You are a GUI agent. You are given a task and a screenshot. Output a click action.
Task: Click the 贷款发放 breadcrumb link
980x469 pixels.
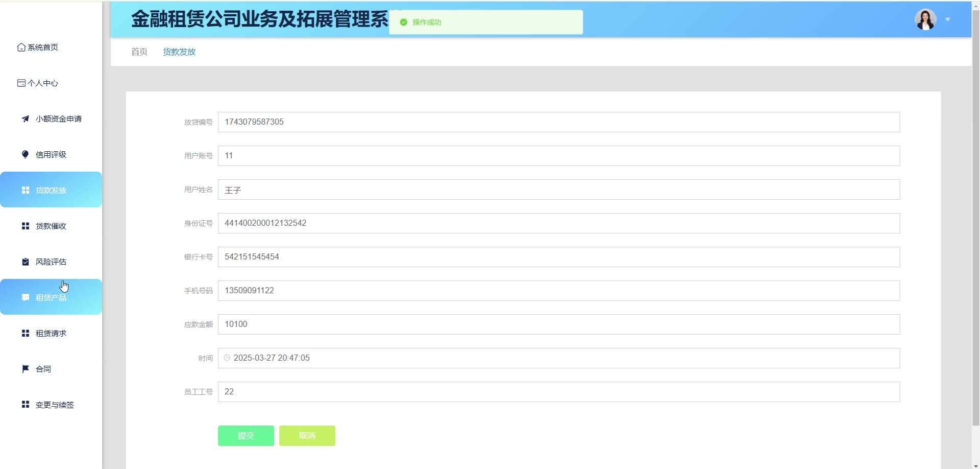179,52
